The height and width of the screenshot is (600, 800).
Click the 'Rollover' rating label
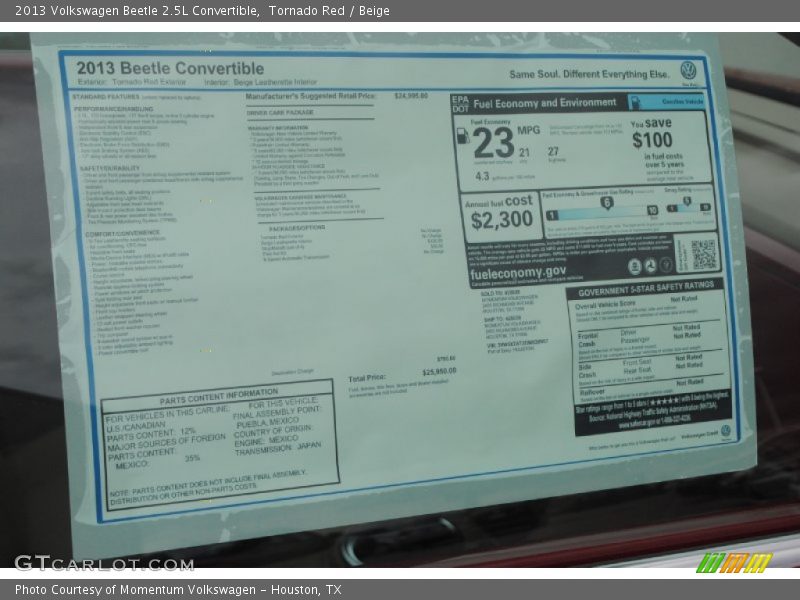click(592, 392)
